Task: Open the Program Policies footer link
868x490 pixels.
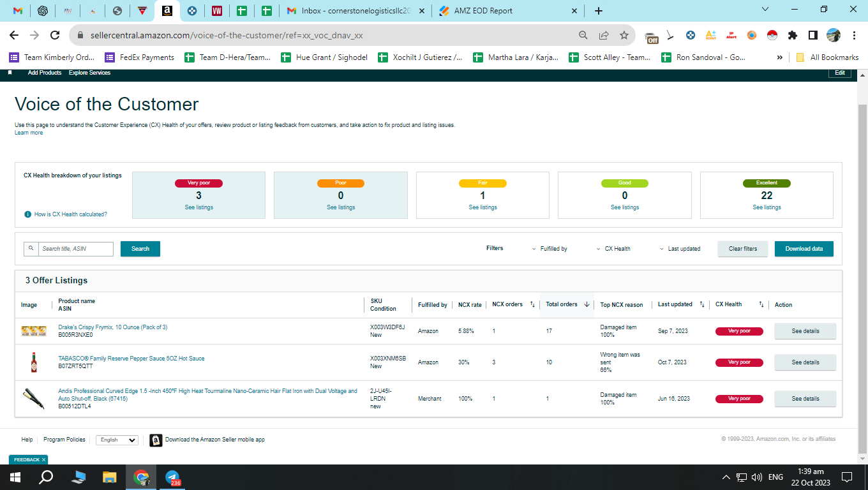Action: tap(64, 440)
